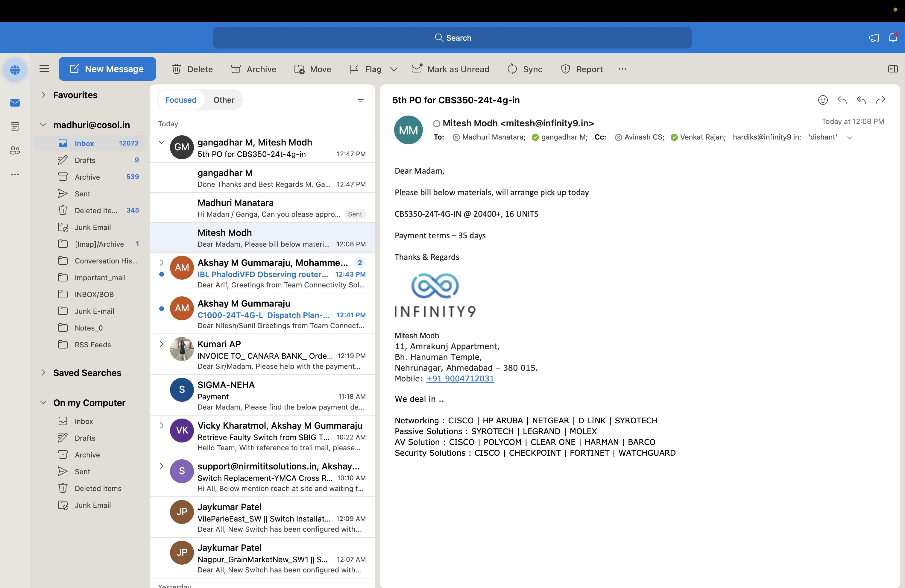Open the Calendar icon in left rail
905x588 pixels.
coord(15,126)
